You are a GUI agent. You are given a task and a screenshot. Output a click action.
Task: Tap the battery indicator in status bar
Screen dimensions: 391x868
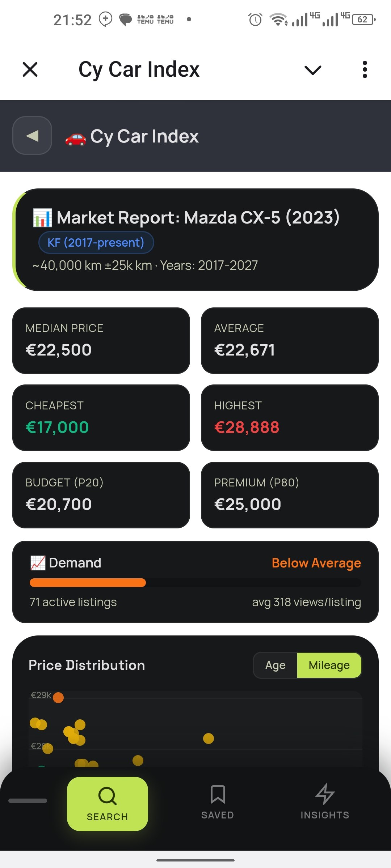pyautogui.click(x=363, y=20)
